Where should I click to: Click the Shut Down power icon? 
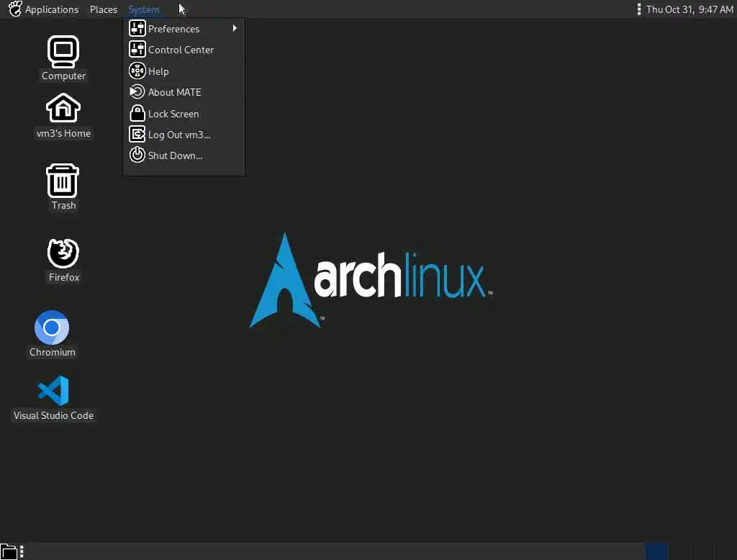coord(137,155)
